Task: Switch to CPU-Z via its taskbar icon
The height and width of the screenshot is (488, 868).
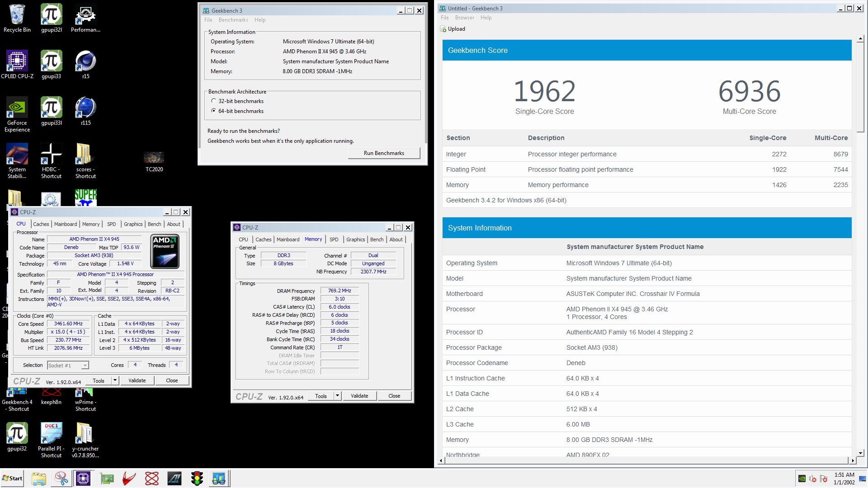Action: (83, 479)
